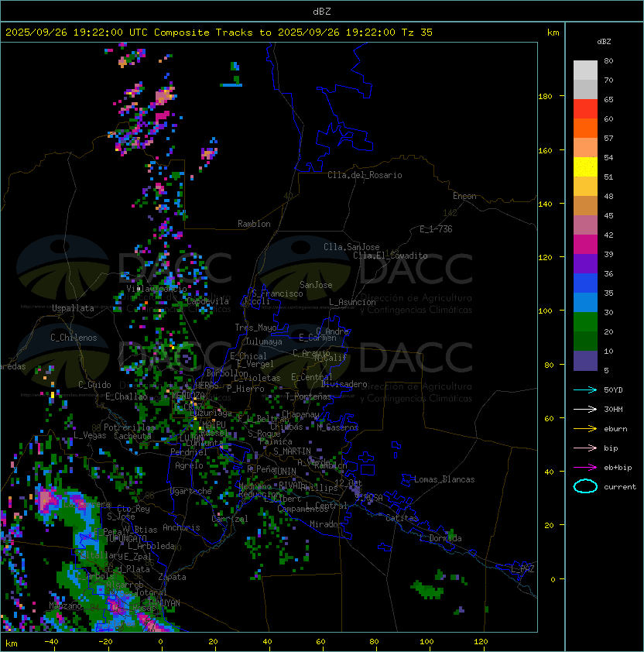The height and width of the screenshot is (652, 644).
Task: Click the 'km' label at bottom-left corner
Action: click(12, 643)
